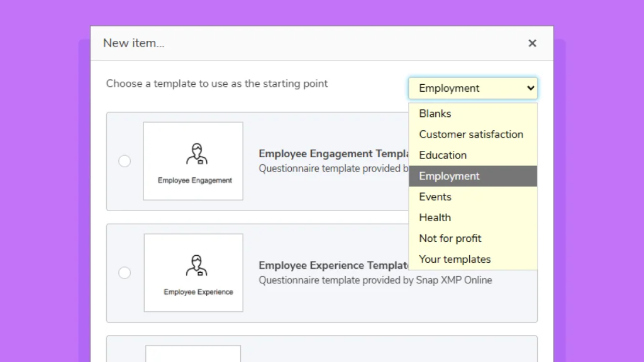This screenshot has height=362, width=644.
Task: Select Blanks from the category list
Action: [x=435, y=114]
